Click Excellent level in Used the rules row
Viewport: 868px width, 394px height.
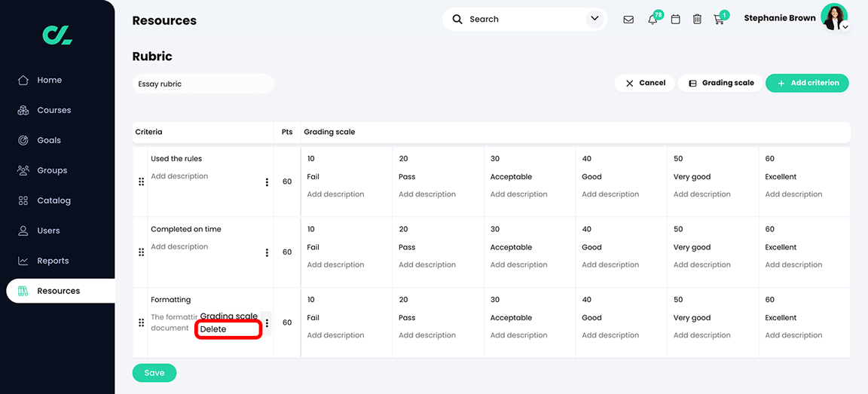[781, 177]
